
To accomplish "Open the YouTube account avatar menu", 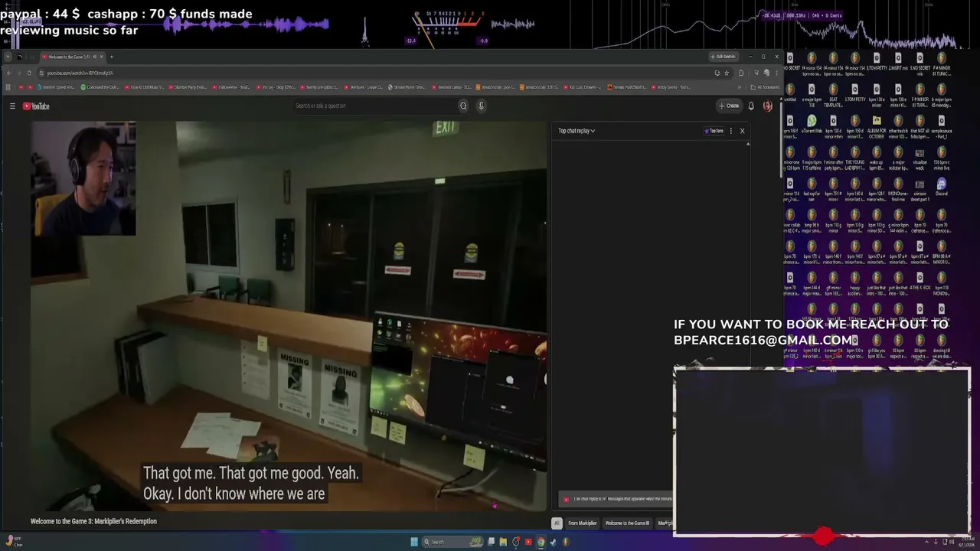I will (767, 106).
